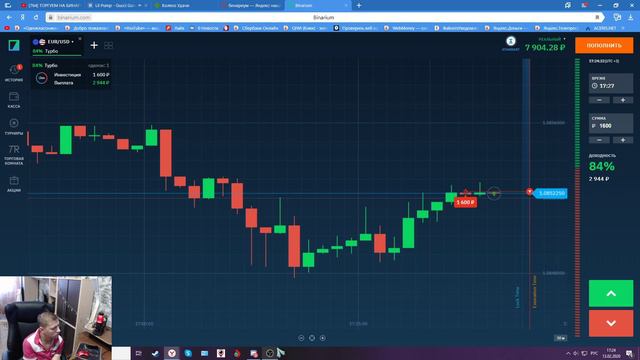640x360 pixels.
Task: Increase expiry time with plus button
Action: click(622, 100)
